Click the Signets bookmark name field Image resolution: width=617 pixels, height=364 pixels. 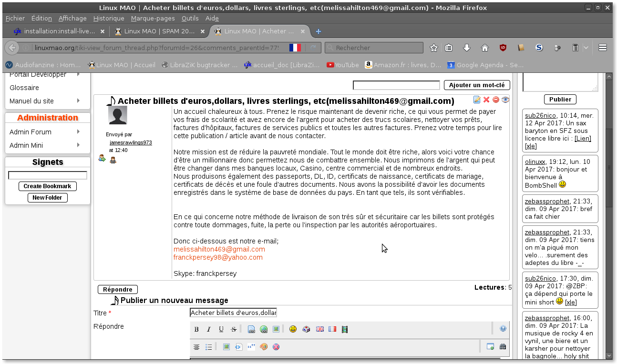tap(48, 175)
